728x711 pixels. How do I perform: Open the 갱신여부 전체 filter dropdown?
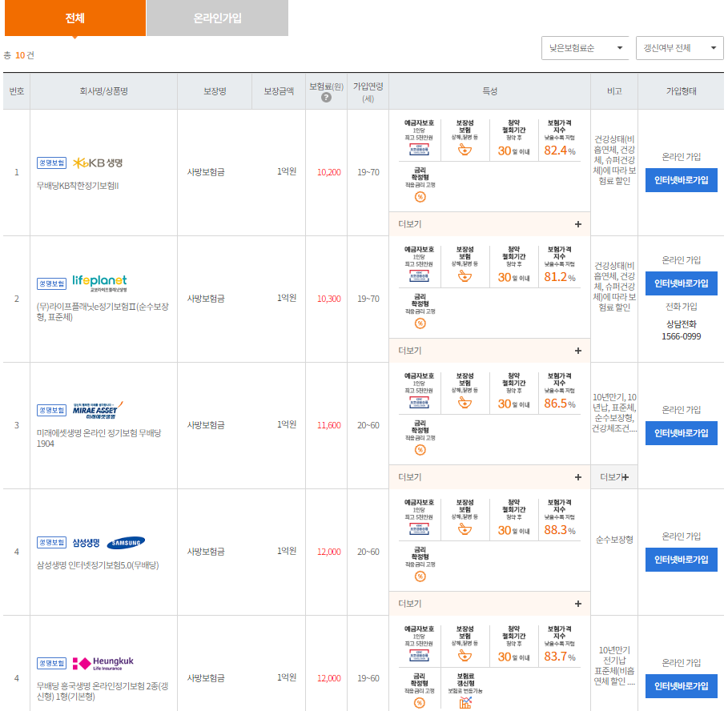tap(679, 48)
